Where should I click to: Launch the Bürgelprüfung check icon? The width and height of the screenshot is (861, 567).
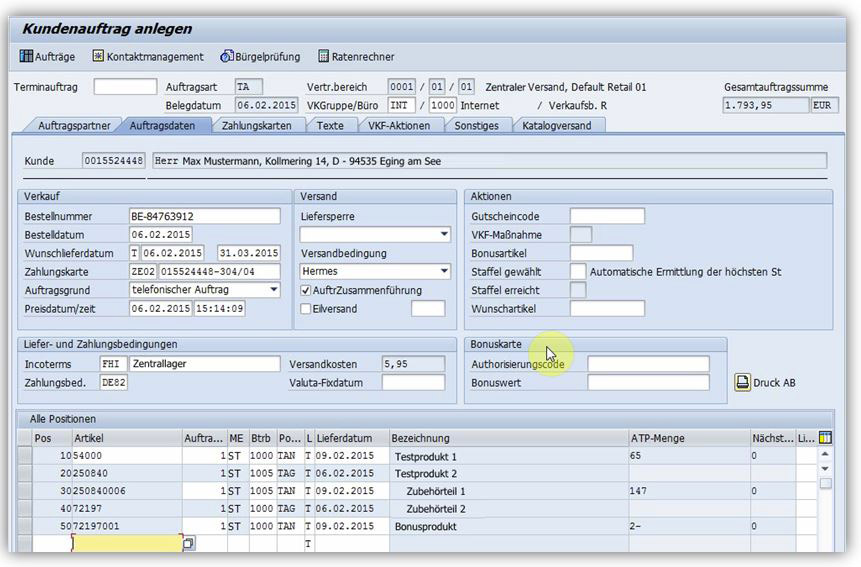(227, 57)
